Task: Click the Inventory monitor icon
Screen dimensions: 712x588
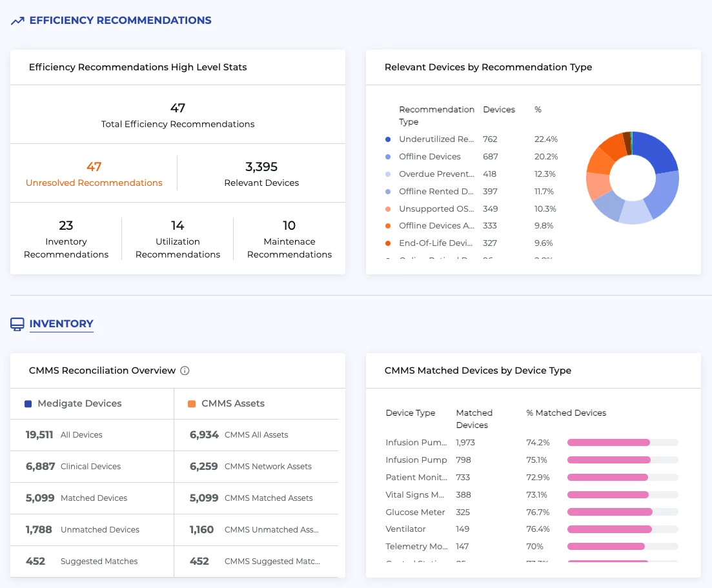Action: 17,324
